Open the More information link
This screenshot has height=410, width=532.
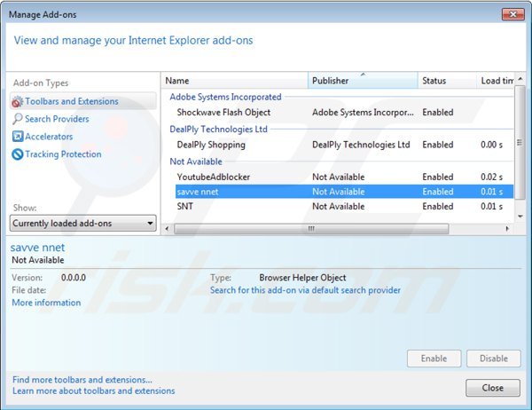click(46, 303)
